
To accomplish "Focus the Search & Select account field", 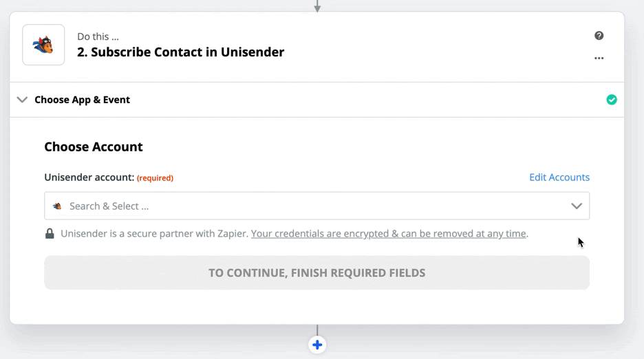I will [x=316, y=206].
